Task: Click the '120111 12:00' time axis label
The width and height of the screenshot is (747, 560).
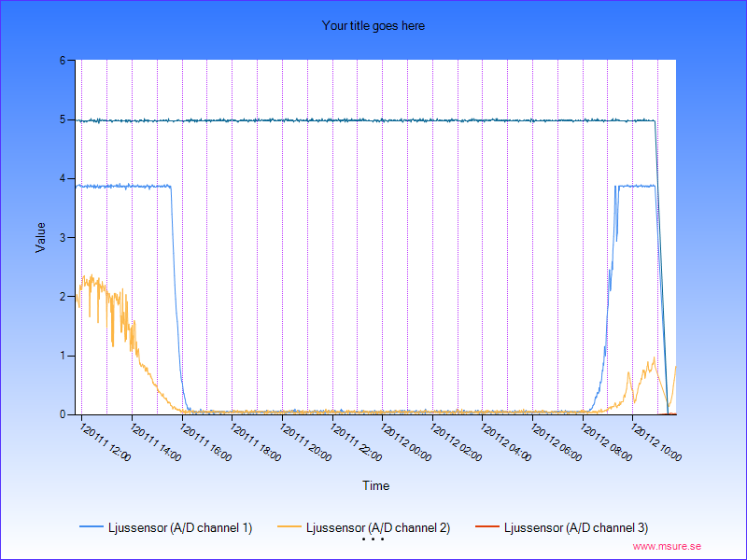Action: 105,442
